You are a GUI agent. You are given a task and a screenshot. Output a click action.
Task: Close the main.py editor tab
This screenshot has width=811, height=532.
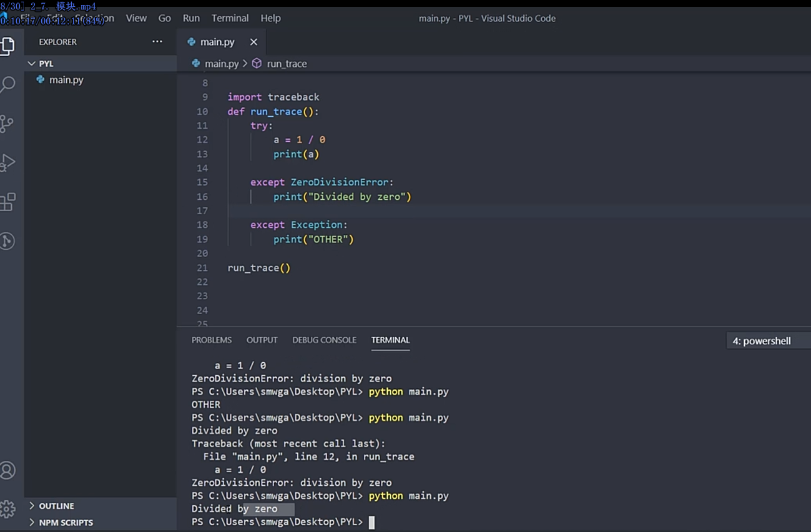pyautogui.click(x=253, y=42)
